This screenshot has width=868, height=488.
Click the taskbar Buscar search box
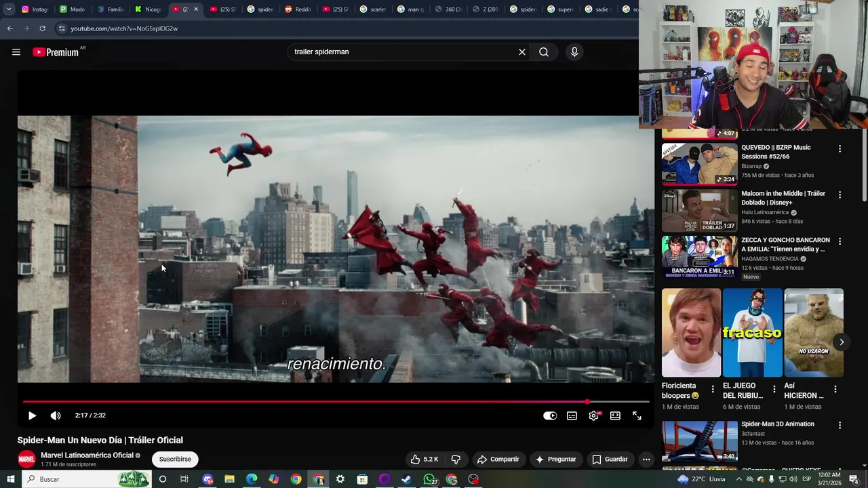(87, 479)
